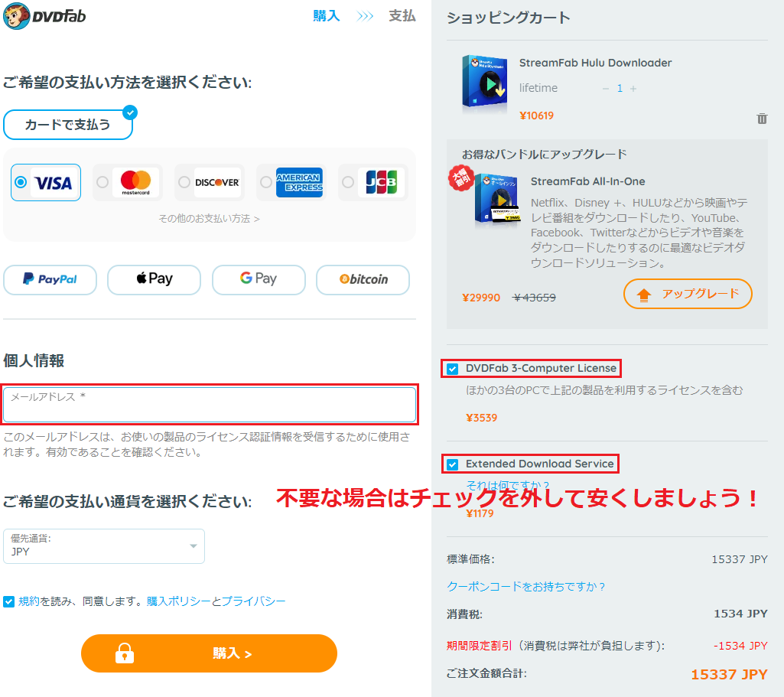The image size is (784, 697).
Task: Select the American Express radio button
Action: tap(266, 183)
